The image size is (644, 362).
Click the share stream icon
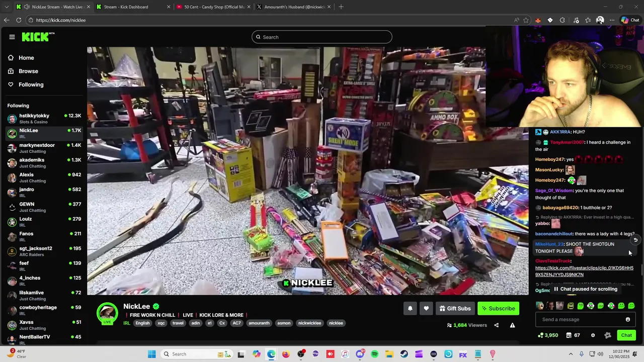pyautogui.click(x=496, y=325)
